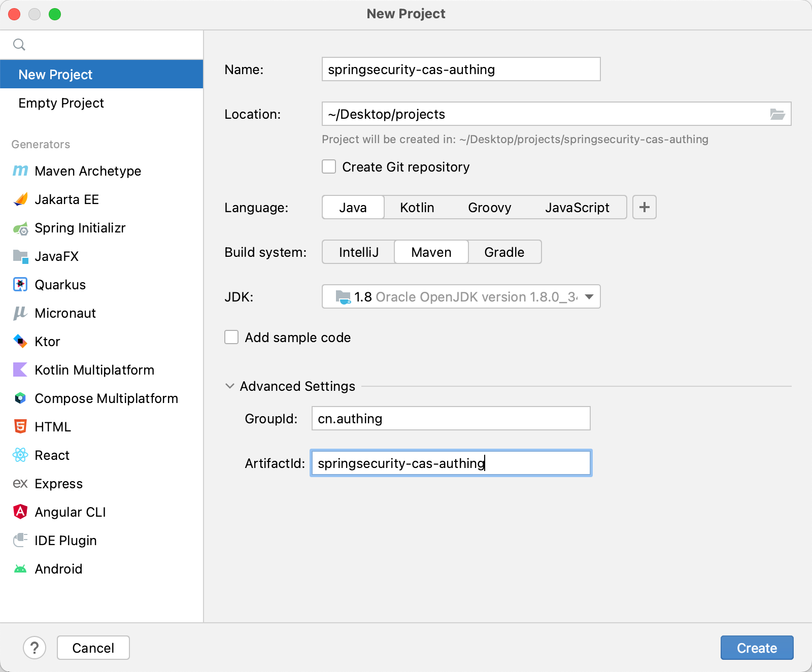Image resolution: width=812 pixels, height=672 pixels.
Task: Switch to the Empty Project tab
Action: [x=61, y=103]
